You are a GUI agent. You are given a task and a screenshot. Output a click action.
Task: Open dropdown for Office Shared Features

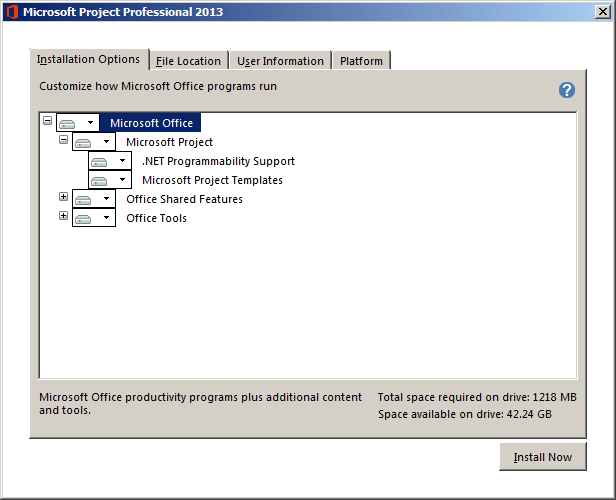tap(94, 199)
